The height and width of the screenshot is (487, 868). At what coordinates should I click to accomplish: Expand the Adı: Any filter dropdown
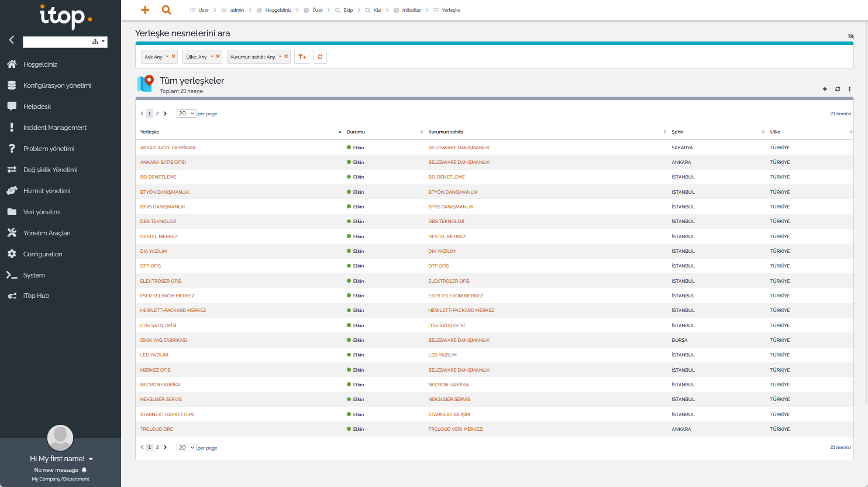tap(167, 57)
